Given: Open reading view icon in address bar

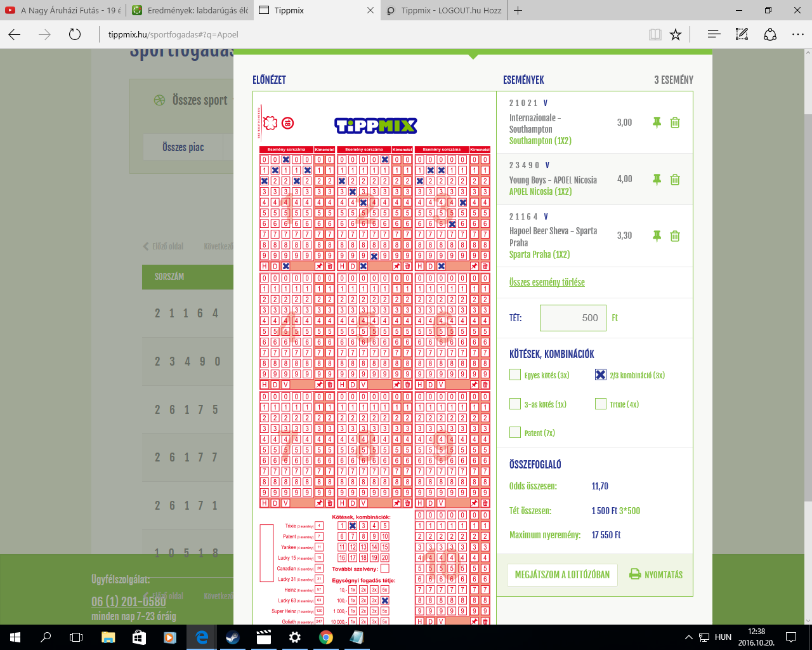Looking at the screenshot, I should (x=655, y=34).
